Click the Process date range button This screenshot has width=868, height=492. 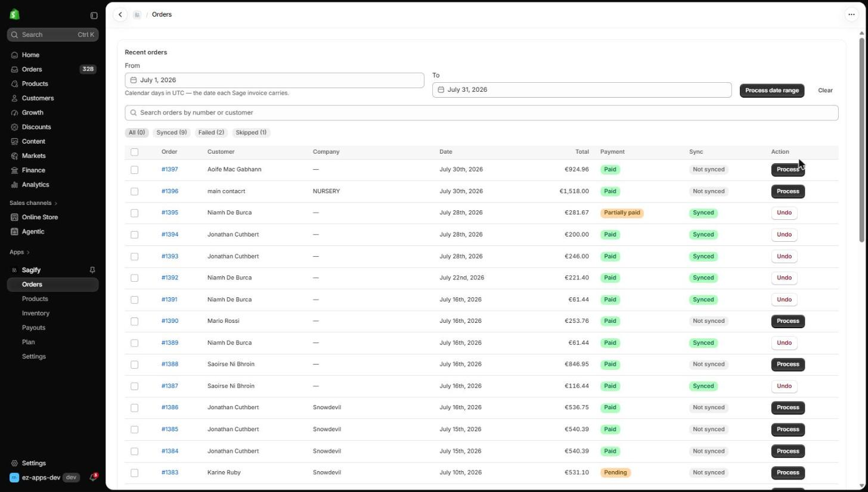click(x=772, y=91)
